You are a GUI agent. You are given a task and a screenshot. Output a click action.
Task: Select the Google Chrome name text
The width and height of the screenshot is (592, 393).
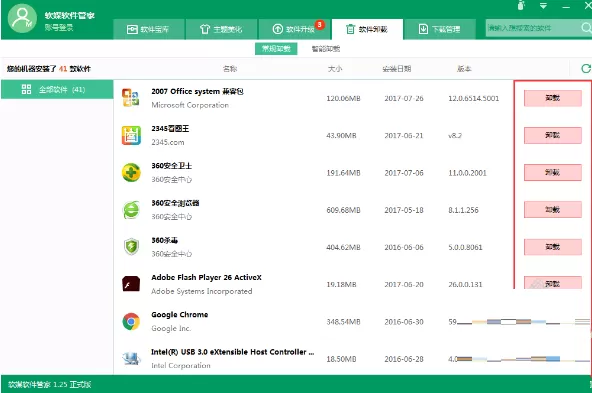coord(179,314)
